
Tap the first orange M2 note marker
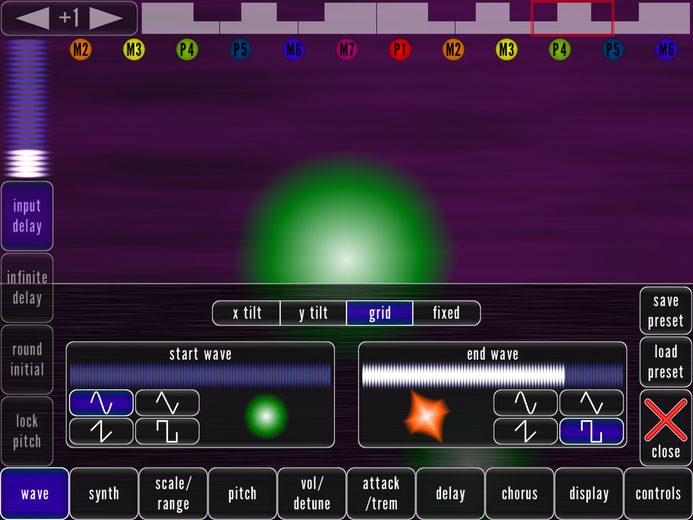[x=80, y=49]
